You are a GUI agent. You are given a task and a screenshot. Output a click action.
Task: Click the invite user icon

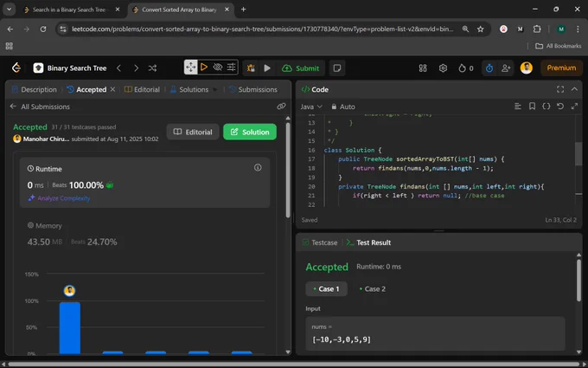click(506, 68)
